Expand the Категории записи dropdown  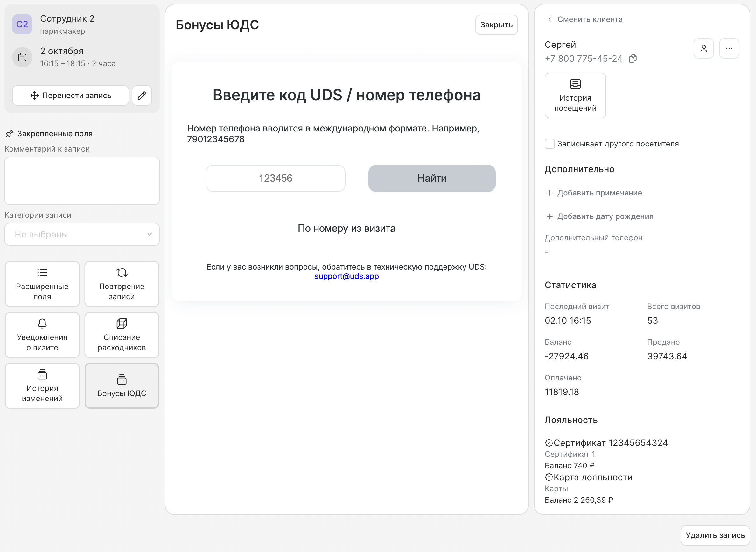point(82,235)
